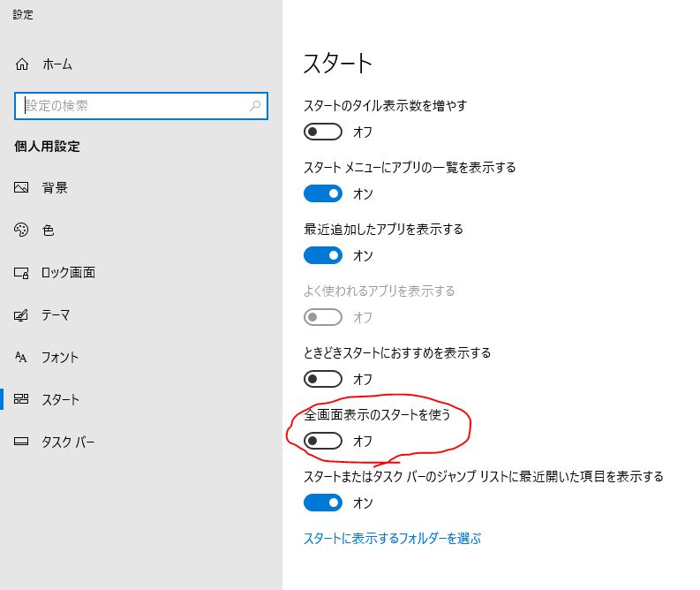Click the Background picture icon in sidebar
The width and height of the screenshot is (700, 590).
point(22,188)
